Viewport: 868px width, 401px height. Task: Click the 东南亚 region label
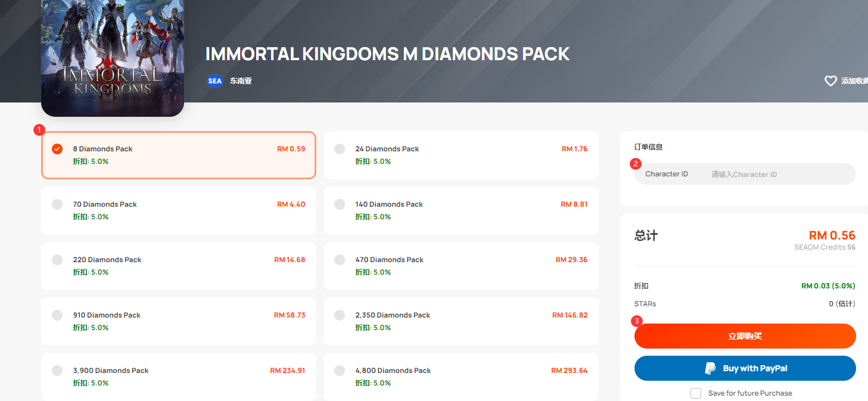pos(241,81)
